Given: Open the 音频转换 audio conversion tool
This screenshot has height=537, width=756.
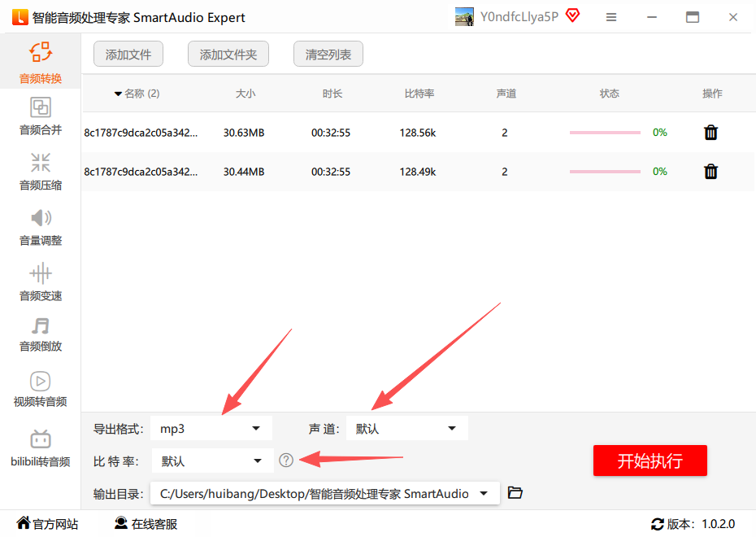Looking at the screenshot, I should point(41,63).
